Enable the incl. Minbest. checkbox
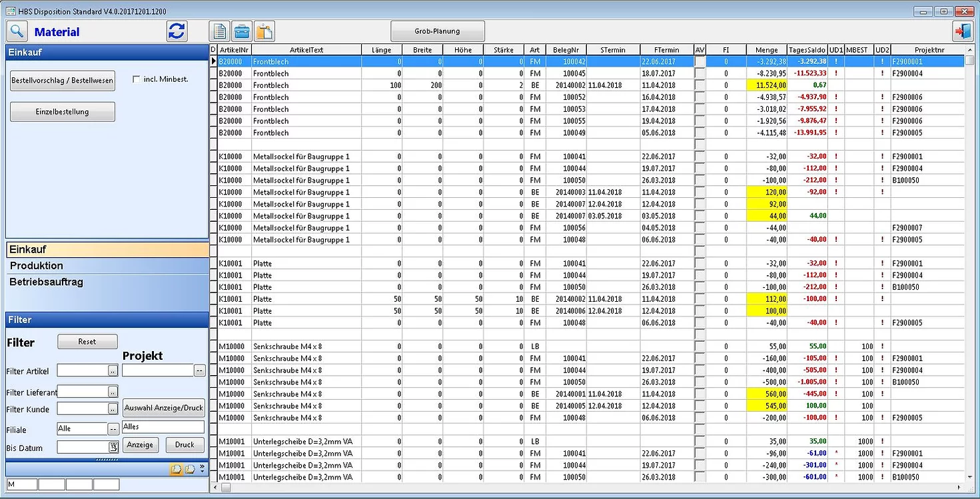Viewport: 980px width, 499px height. pos(137,79)
